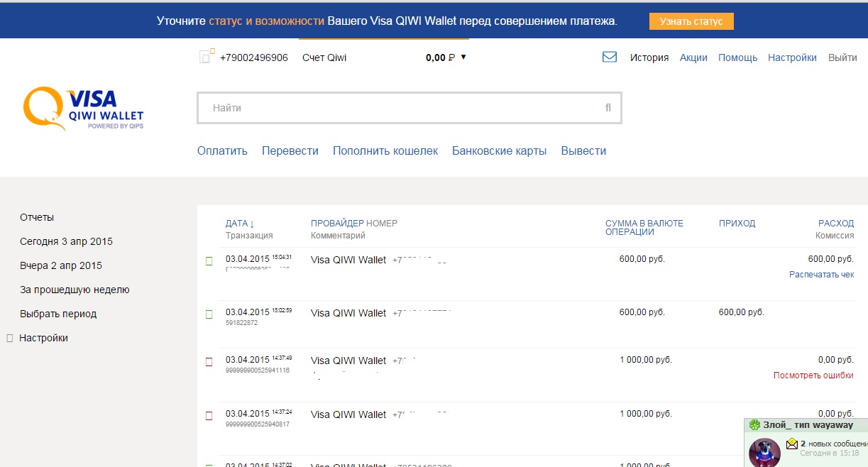This screenshot has height=467, width=868.
Task: Click СУММА В ВАЛЮТЕ ОПЕРАЦИИ column header
Action: pyautogui.click(x=644, y=227)
